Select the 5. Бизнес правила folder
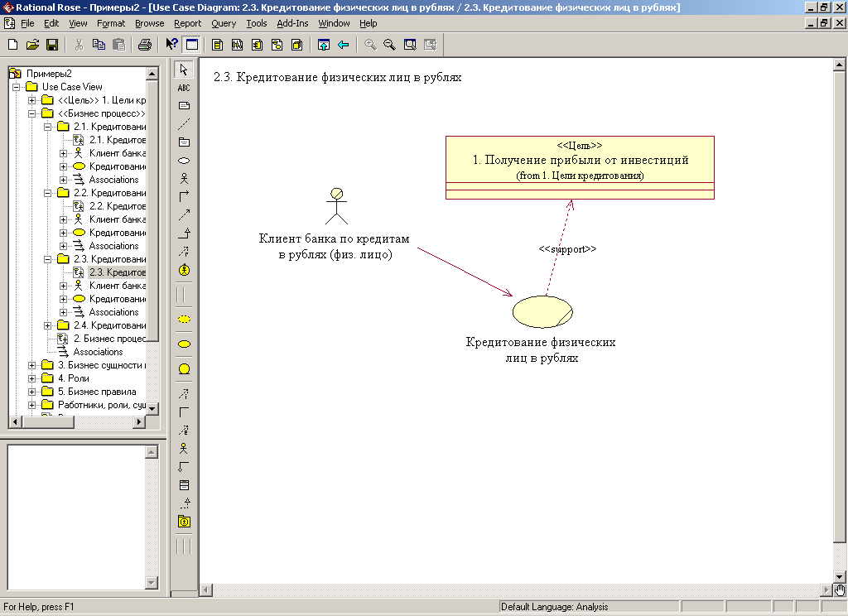 [96, 392]
